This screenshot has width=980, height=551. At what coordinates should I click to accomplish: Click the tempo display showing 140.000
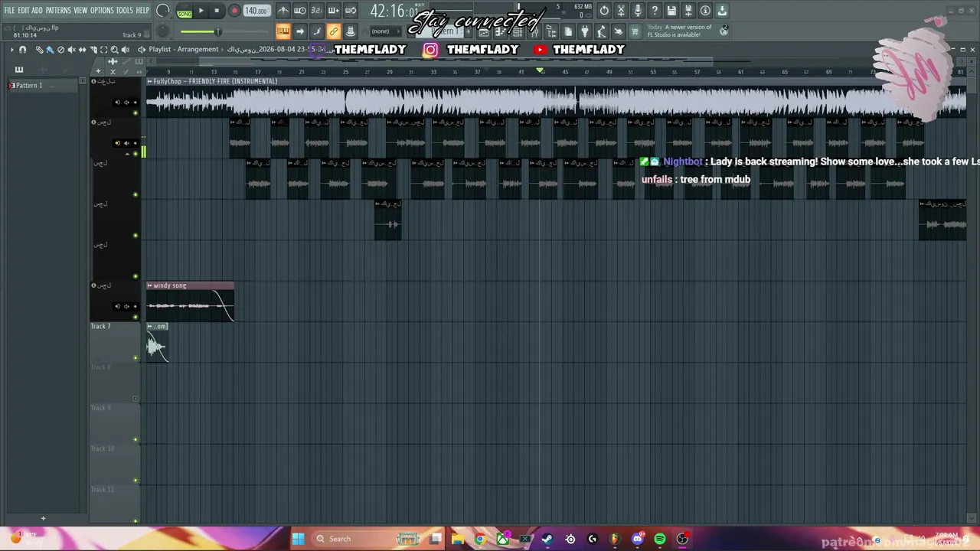pos(256,11)
